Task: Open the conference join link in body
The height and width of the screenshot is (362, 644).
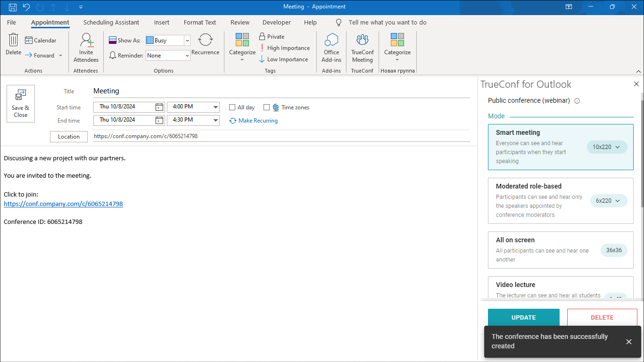Action: coord(63,204)
